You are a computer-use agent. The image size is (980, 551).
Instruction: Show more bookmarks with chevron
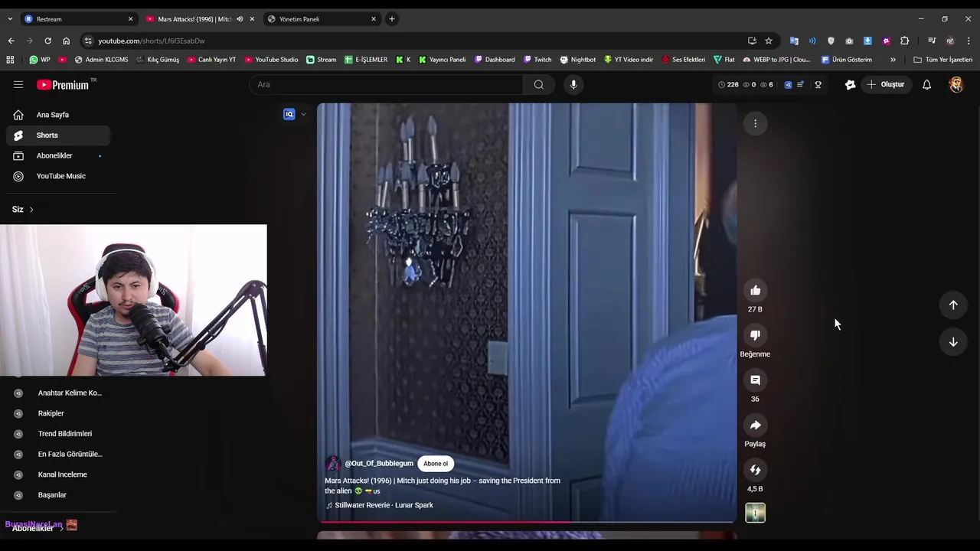point(893,60)
